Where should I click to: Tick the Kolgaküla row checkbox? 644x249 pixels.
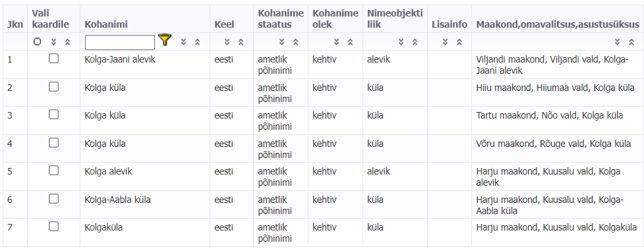coord(54,227)
